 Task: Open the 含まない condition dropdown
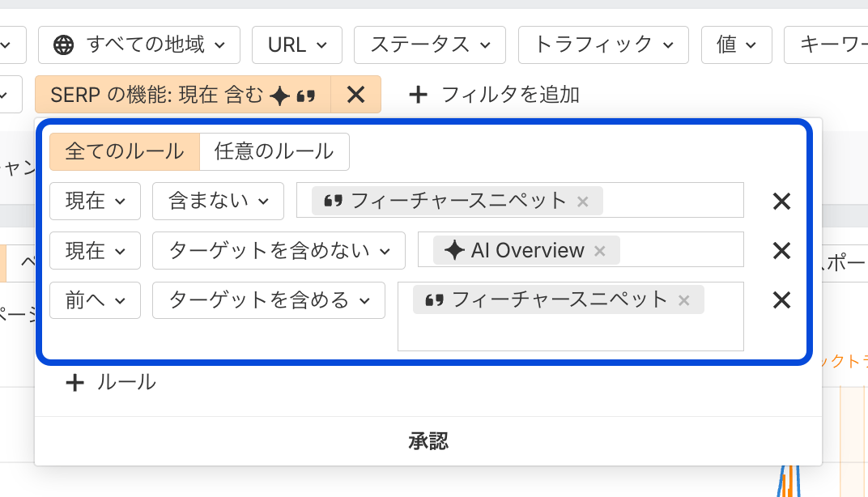(218, 202)
